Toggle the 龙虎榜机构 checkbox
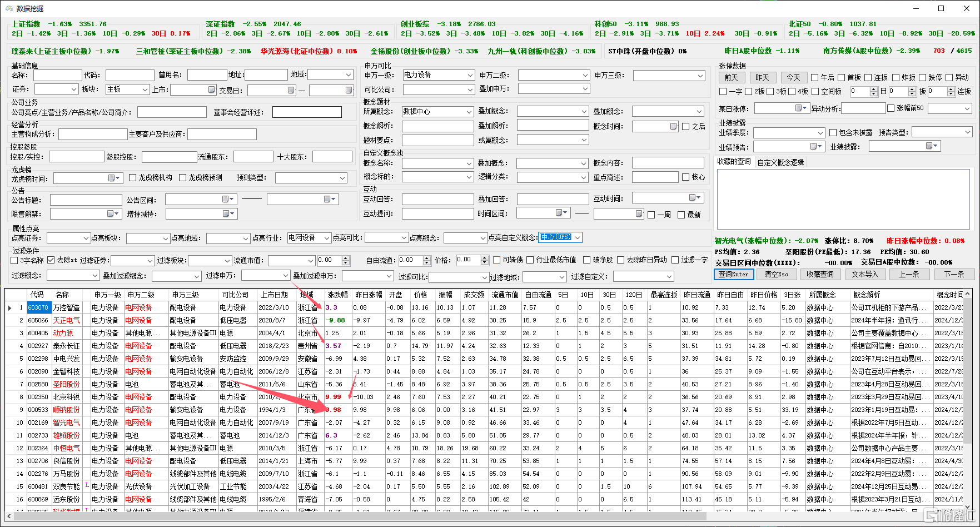The image size is (980, 527). [132, 178]
